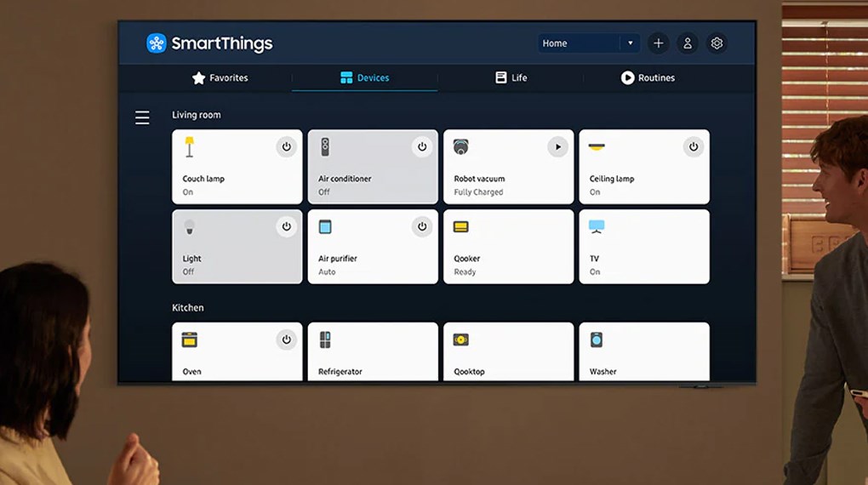The height and width of the screenshot is (485, 868).
Task: Click the dropdown arrow next to Home
Action: tap(631, 43)
